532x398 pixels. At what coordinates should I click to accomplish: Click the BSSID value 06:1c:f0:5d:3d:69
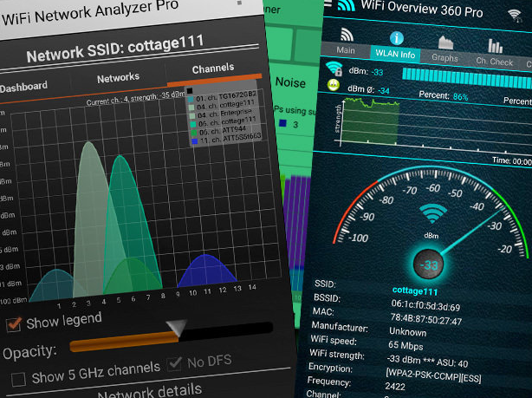(425, 305)
